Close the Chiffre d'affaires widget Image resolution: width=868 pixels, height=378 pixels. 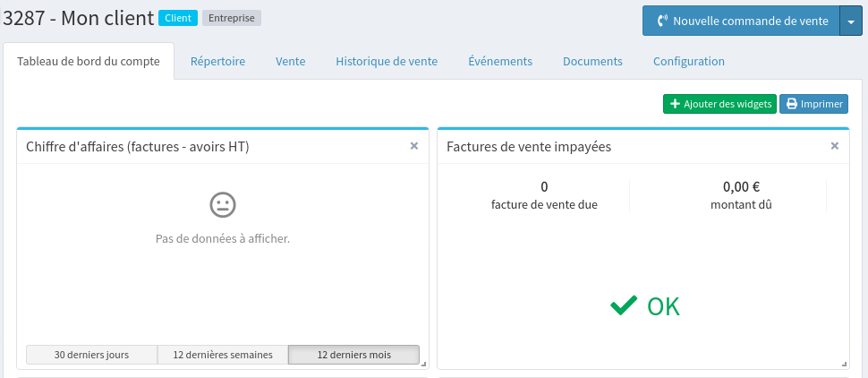pos(413,146)
